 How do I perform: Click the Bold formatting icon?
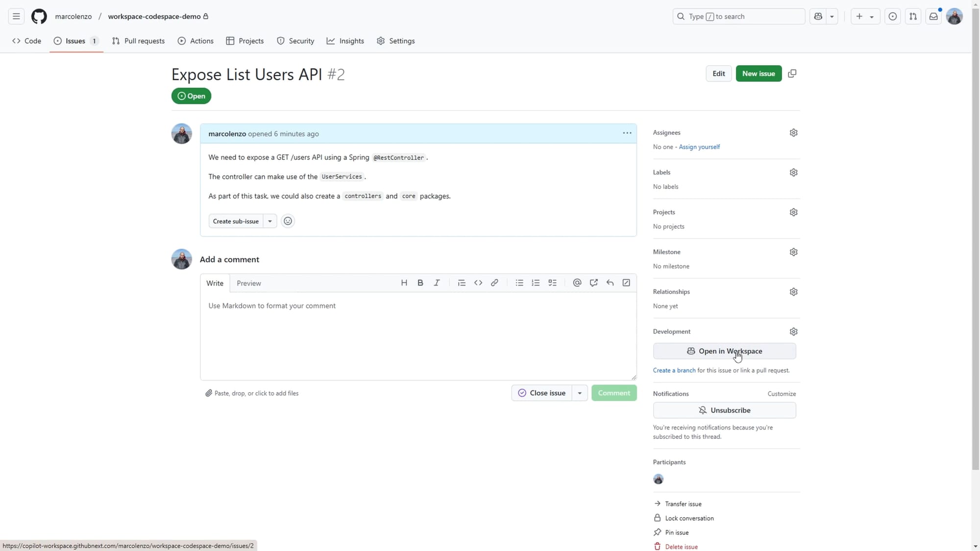click(420, 283)
